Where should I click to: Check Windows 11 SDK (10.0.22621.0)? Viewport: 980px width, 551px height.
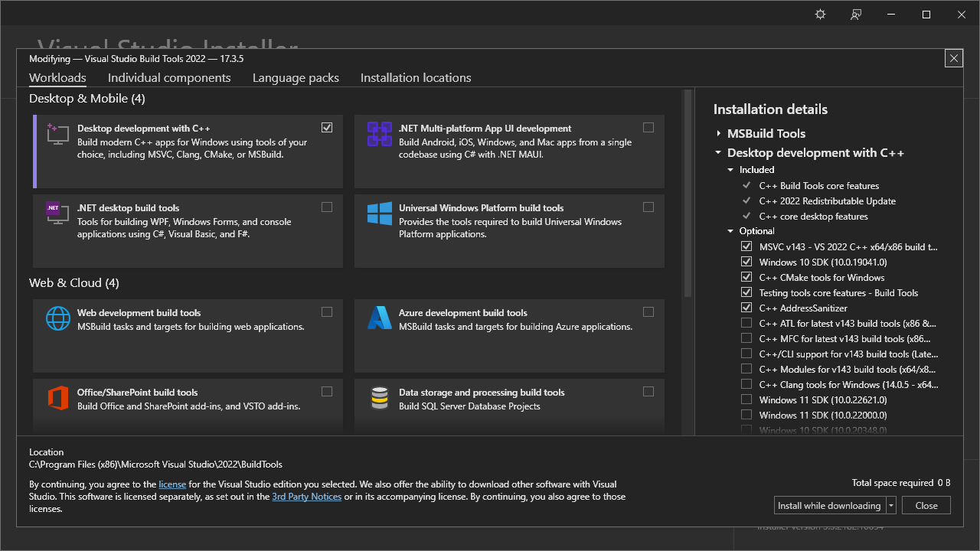[x=746, y=399]
